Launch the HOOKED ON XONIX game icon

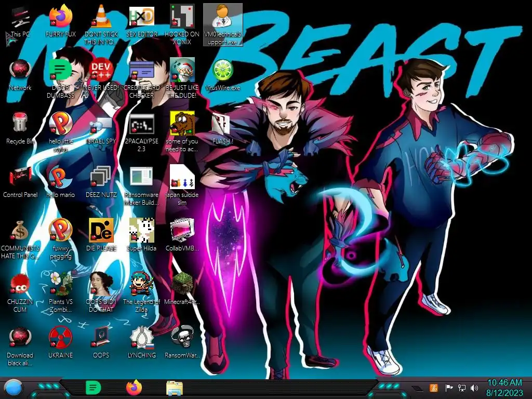(x=182, y=24)
